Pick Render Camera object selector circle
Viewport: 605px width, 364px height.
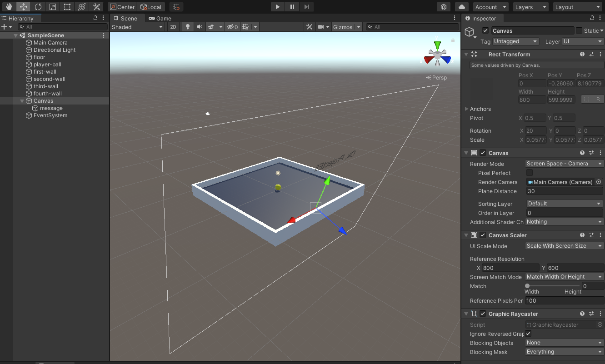pyautogui.click(x=600, y=182)
